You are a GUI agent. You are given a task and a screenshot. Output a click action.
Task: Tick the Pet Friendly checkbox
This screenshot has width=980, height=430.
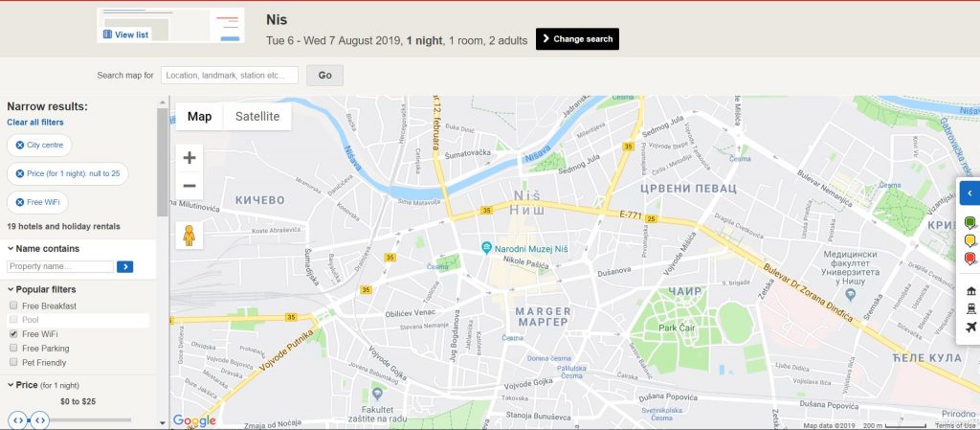(13, 362)
